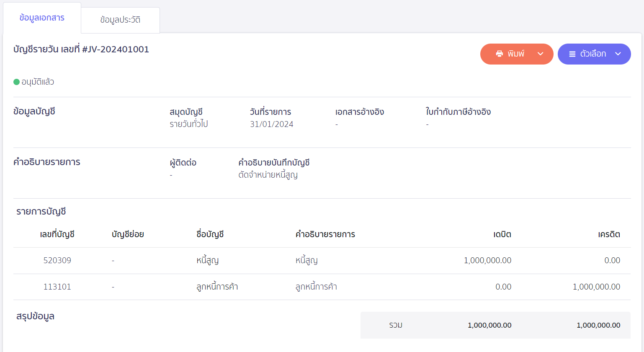Image resolution: width=644 pixels, height=352 pixels.
Task: Click ลูกหนี้การค้า in the คำอธิบายรายการ column
Action: pos(316,287)
